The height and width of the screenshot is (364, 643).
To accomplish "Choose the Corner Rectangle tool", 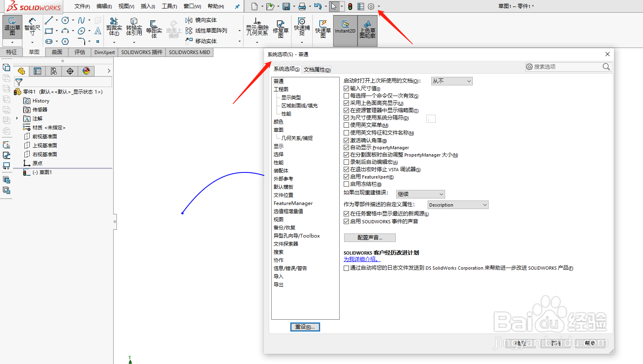I will click(x=49, y=31).
